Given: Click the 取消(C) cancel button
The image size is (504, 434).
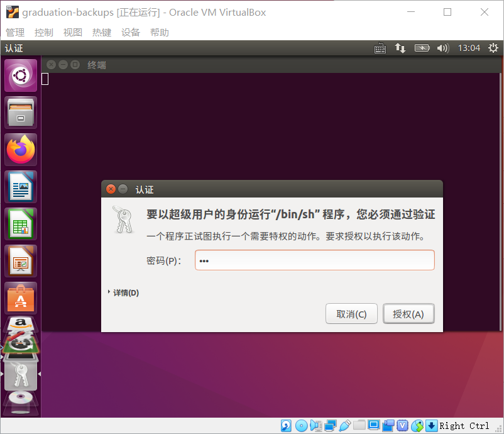Looking at the screenshot, I should [x=351, y=314].
